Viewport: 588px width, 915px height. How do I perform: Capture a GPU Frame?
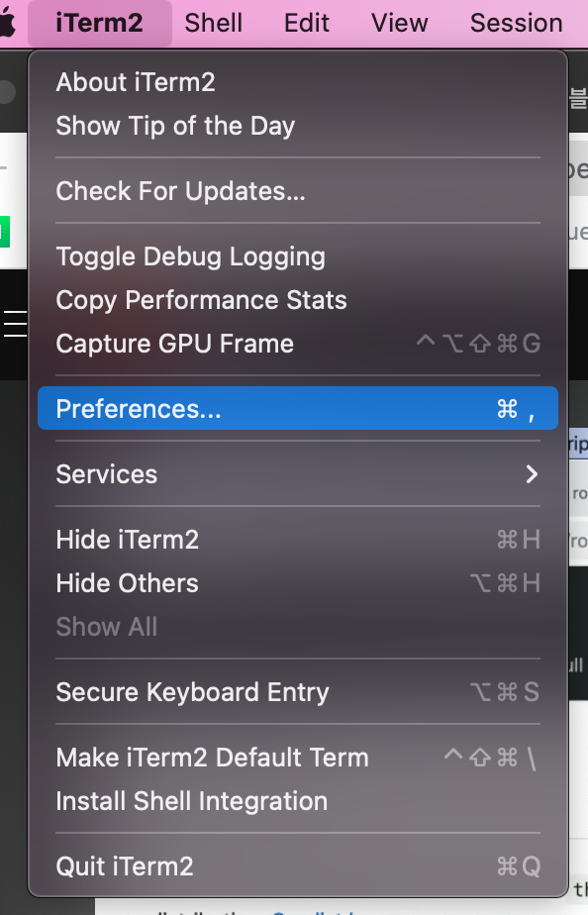pos(174,344)
